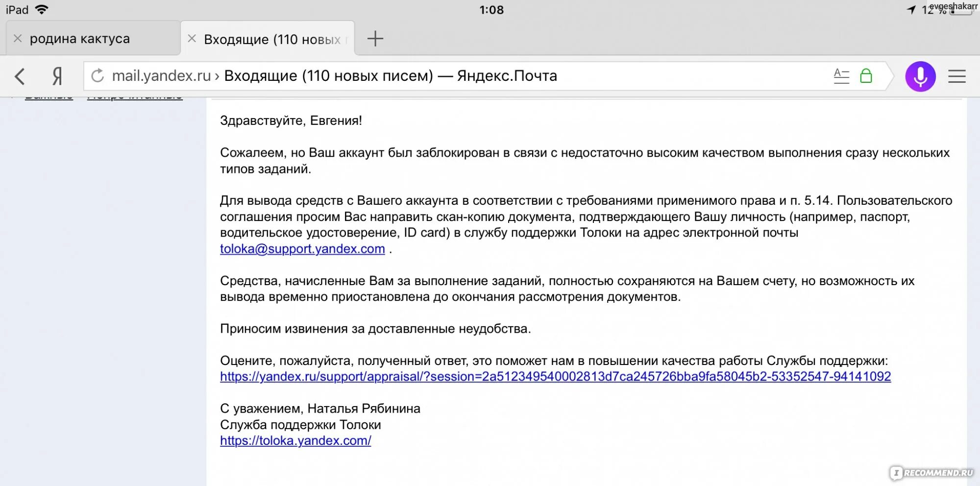
Task: Go back with the browser back arrow
Action: pyautogui.click(x=20, y=76)
